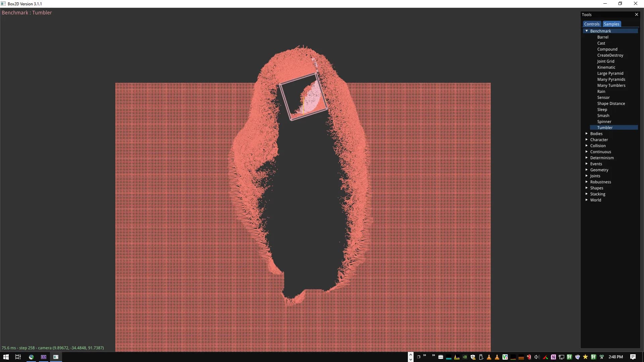
Task: Expand the Joints category arrow
Action: click(587, 176)
